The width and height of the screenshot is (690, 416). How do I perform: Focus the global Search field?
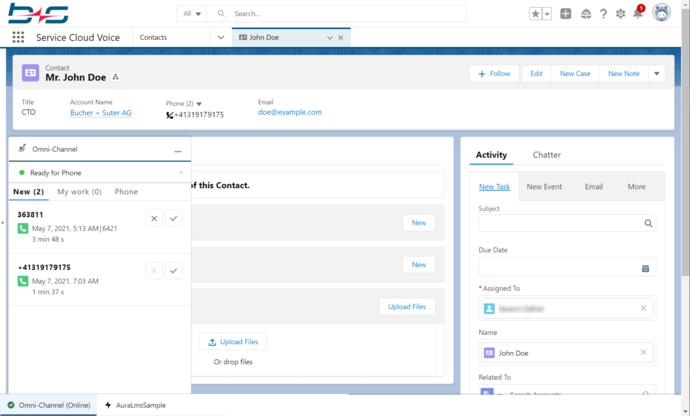336,14
